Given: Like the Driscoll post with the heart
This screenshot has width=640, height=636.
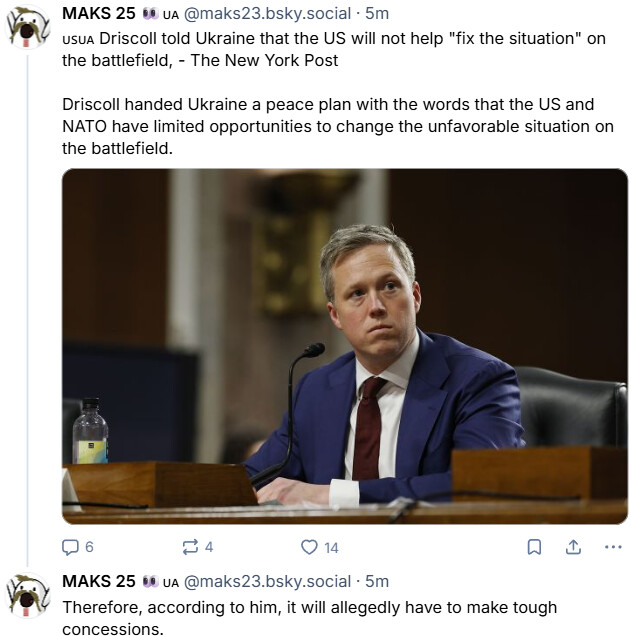Looking at the screenshot, I should coord(309,547).
